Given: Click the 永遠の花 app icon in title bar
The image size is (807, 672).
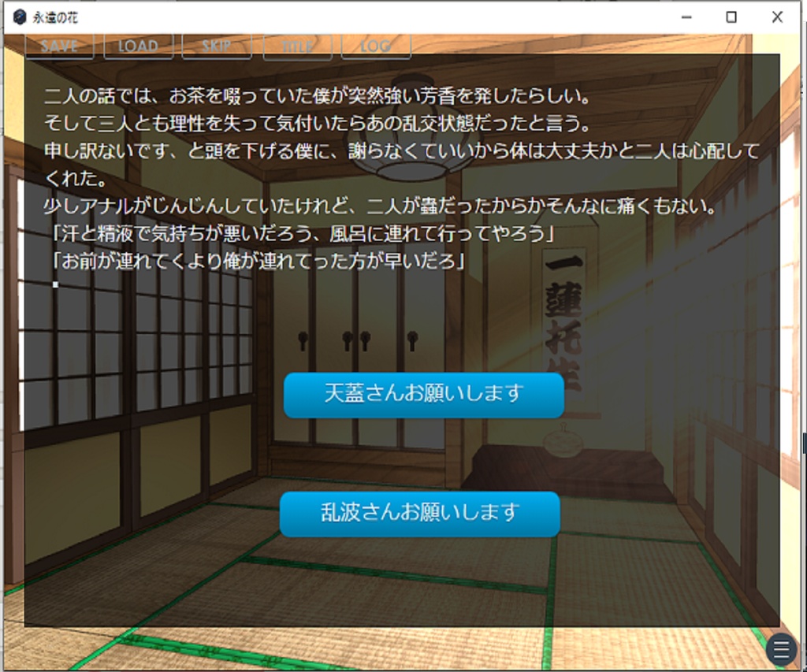Looking at the screenshot, I should click(x=20, y=17).
